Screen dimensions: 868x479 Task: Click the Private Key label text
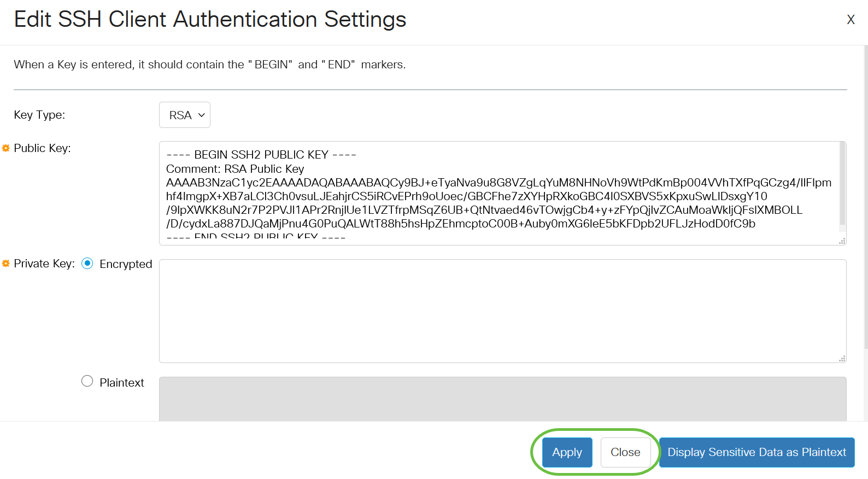(x=44, y=264)
